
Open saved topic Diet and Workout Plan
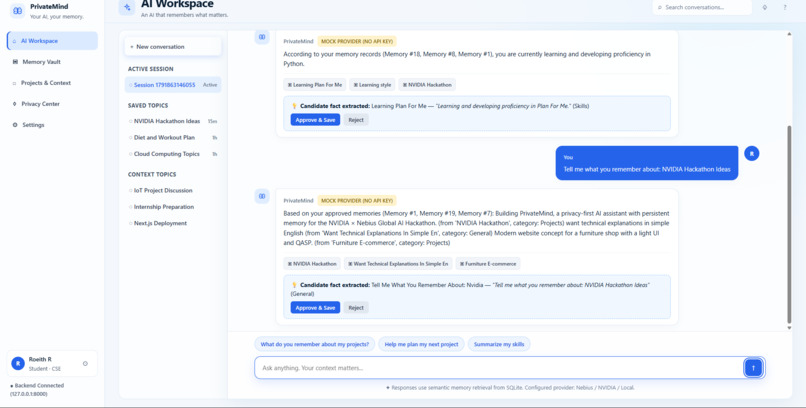coord(173,138)
